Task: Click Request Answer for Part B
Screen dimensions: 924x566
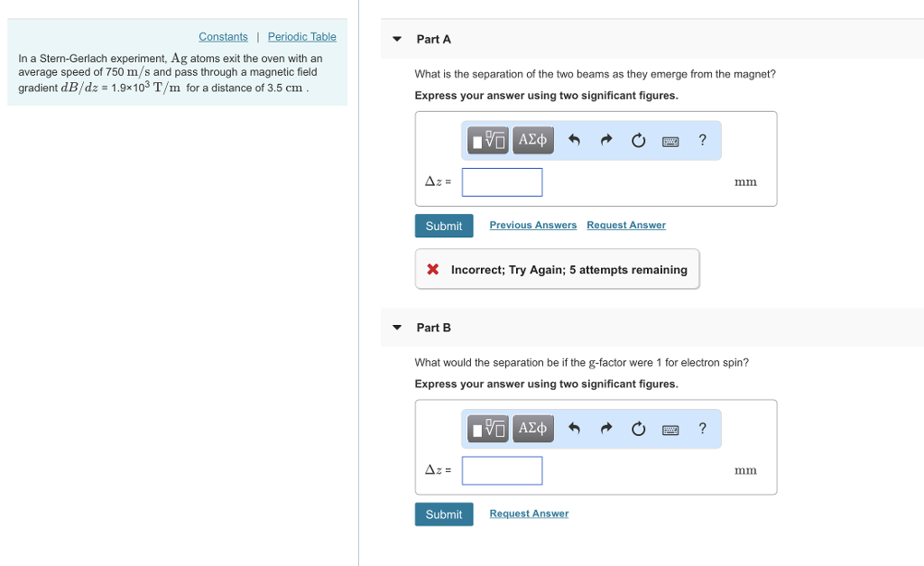Action: [528, 513]
